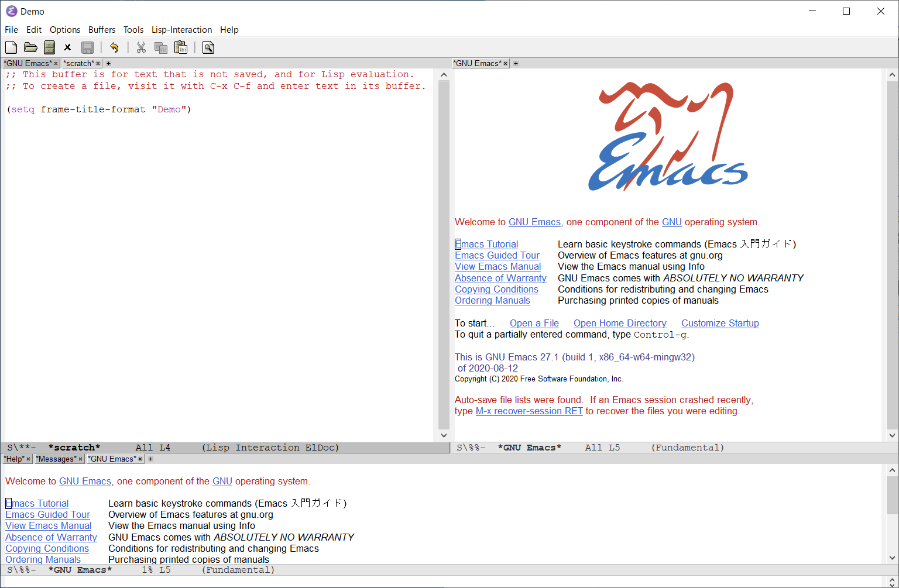Click left pane scrollbar down arrow
The image size is (899, 588).
(x=444, y=435)
